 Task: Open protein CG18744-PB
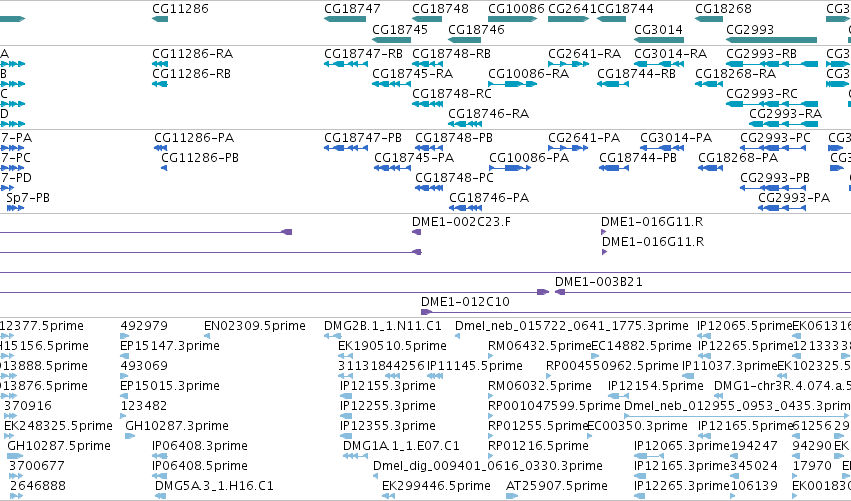click(638, 158)
